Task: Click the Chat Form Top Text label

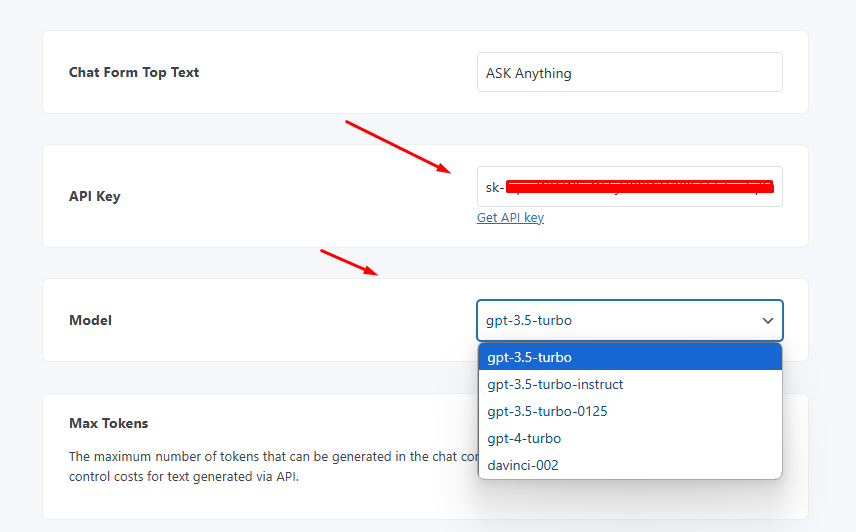Action: click(134, 72)
